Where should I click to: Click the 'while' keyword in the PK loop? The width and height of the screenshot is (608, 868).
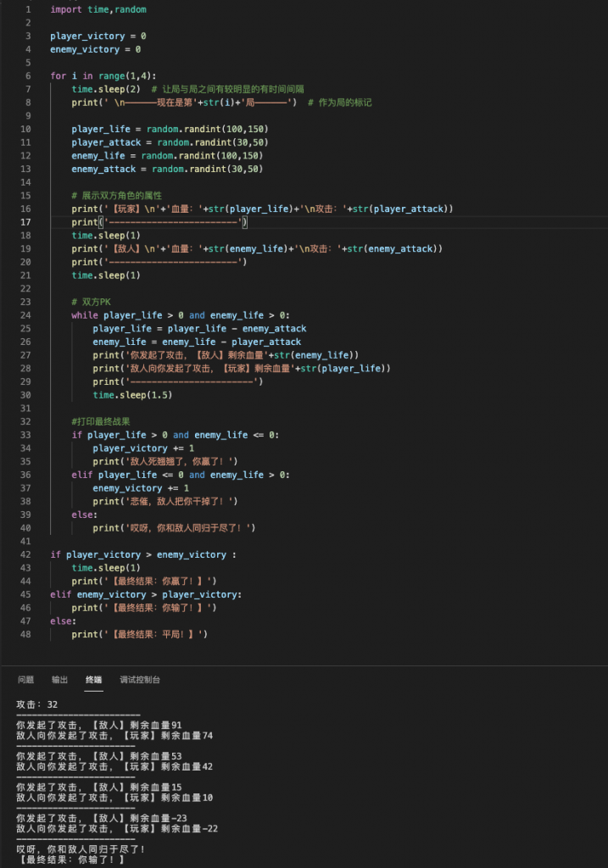(85, 315)
